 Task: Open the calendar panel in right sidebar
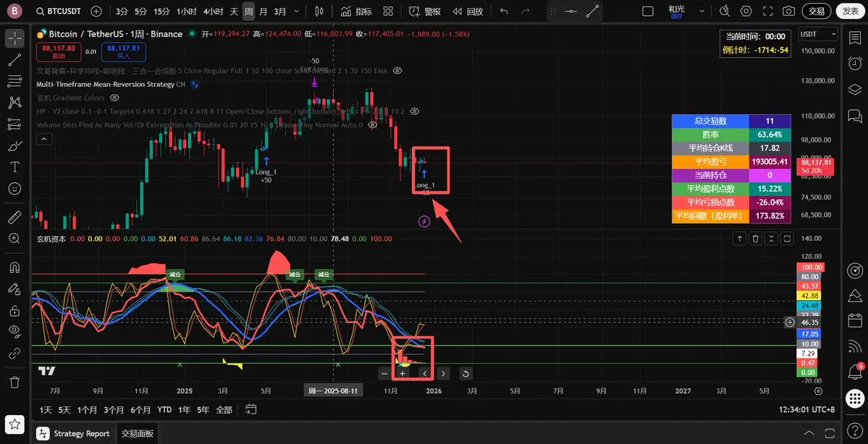(855, 320)
